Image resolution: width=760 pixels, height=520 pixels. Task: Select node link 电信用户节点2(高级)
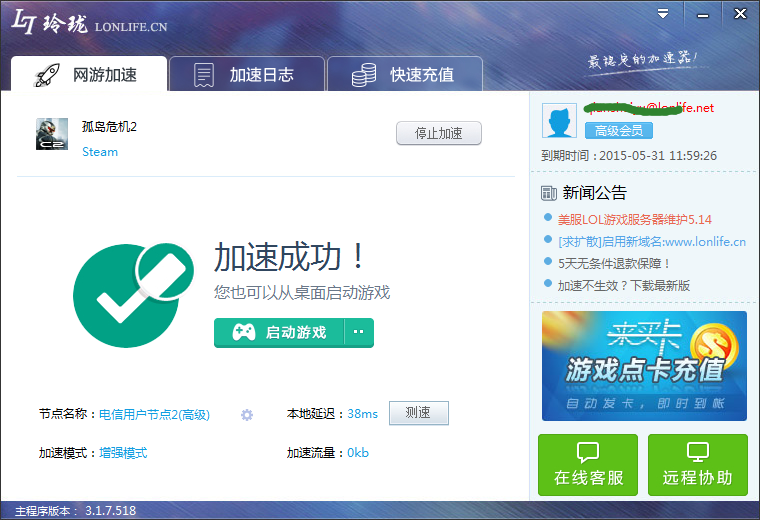click(154, 414)
